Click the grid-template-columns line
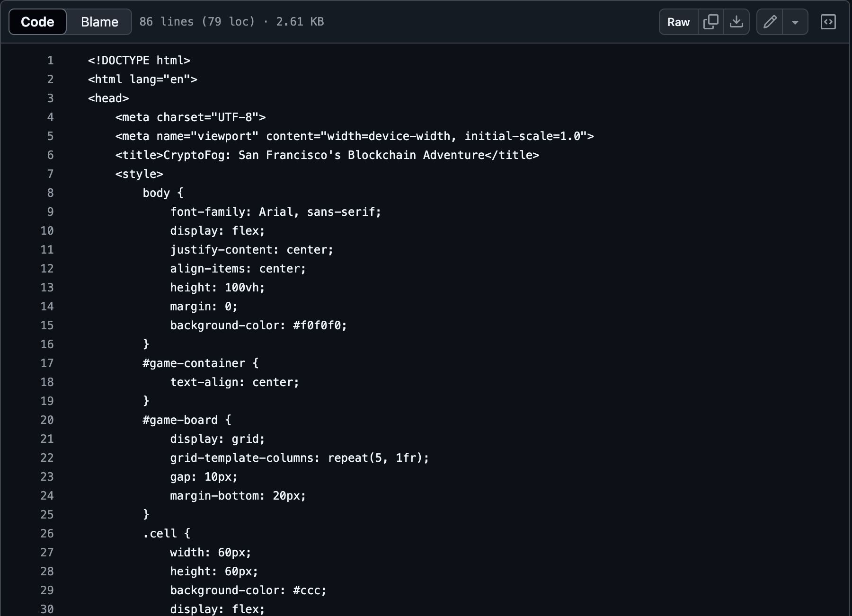Image resolution: width=852 pixels, height=616 pixels. tap(300, 458)
